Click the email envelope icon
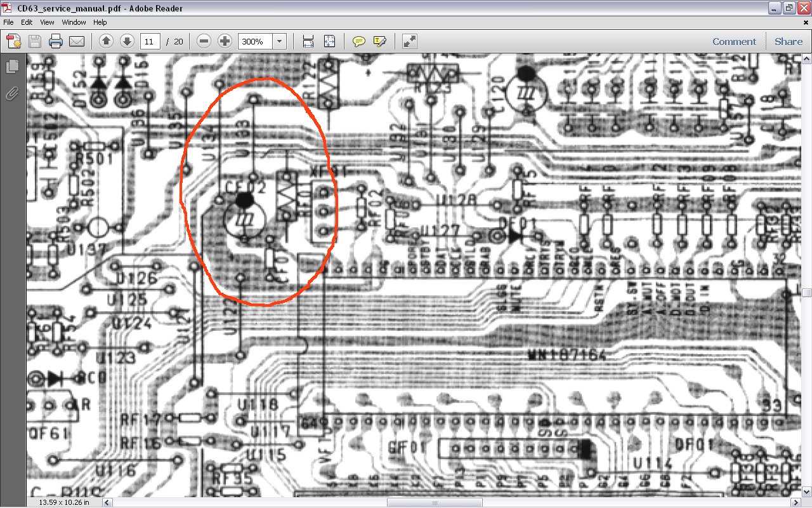This screenshot has height=508, width=812. pos(77,42)
